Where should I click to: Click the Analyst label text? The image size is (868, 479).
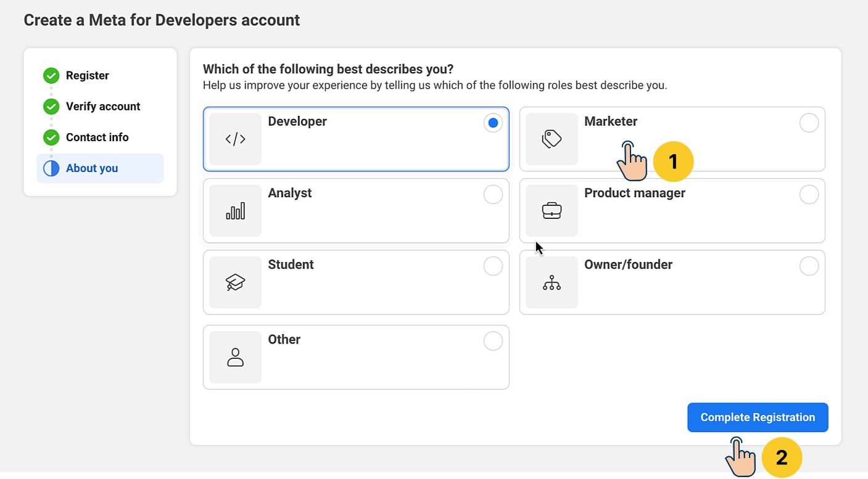[x=290, y=193]
